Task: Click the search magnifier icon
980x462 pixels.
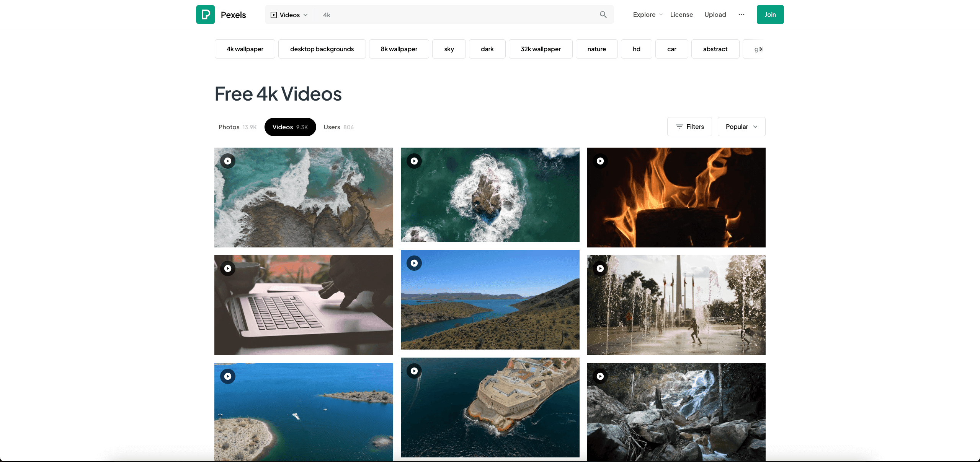Action: 603,15
